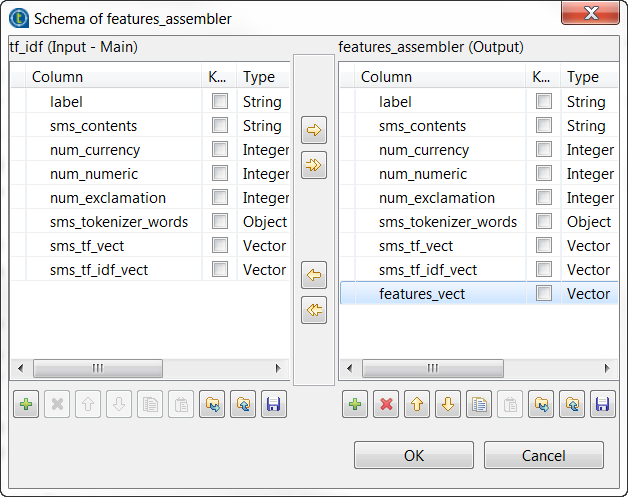Copy selected column to output with single arrow
This screenshot has height=497, width=628.
(x=314, y=129)
